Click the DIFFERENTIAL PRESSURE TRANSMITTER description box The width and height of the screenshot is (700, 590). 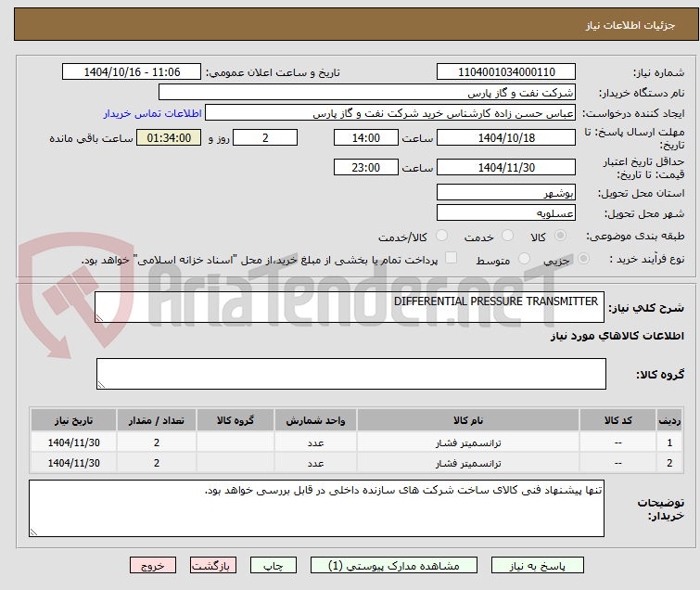tap(350, 307)
